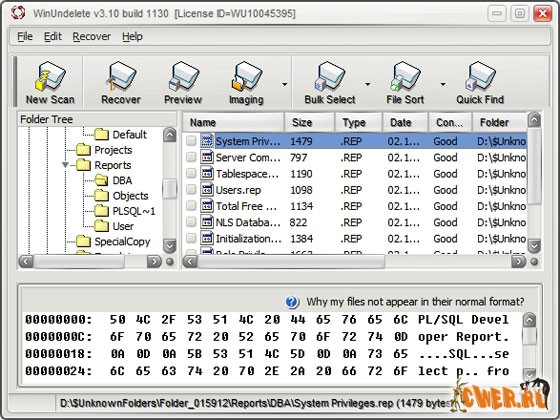This screenshot has width=560, height=420.
Task: Click the Reports folder icon in tree
Action: [83, 165]
